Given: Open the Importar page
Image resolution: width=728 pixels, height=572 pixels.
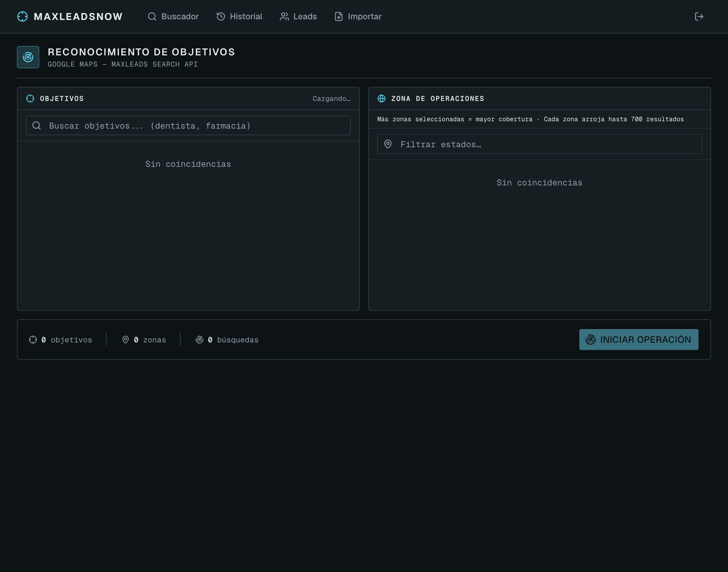Looking at the screenshot, I should tap(358, 16).
